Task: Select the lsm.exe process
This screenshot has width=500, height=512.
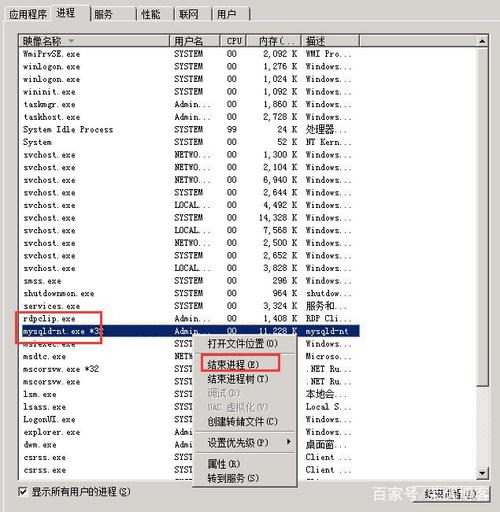Action: click(40, 394)
